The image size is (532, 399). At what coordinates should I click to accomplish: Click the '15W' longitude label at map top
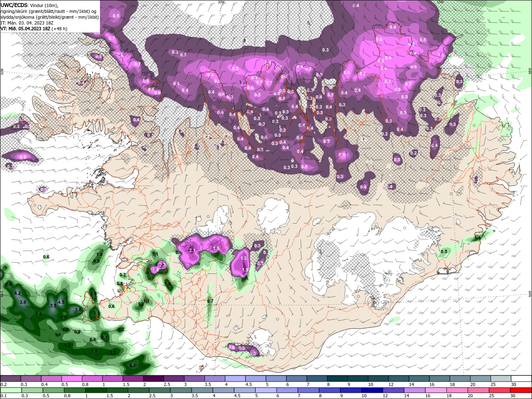tap(441, 2)
